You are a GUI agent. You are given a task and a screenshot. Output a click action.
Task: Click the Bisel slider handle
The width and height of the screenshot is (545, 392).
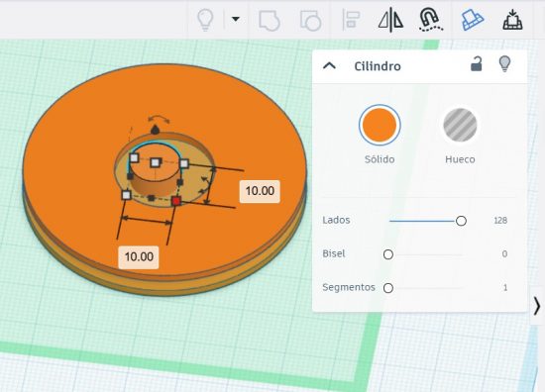coord(388,254)
